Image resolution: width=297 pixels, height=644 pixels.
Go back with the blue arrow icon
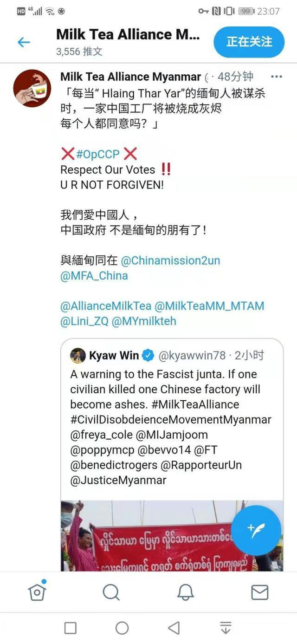(24, 42)
